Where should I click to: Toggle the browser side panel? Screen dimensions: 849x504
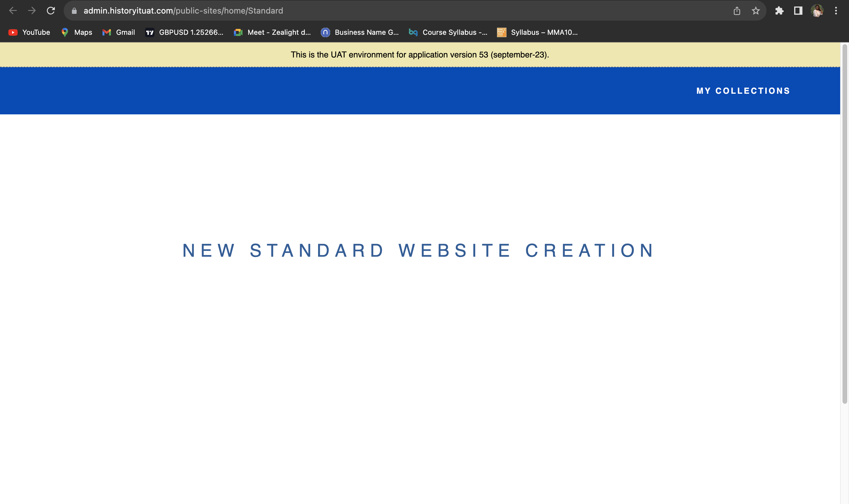point(798,11)
